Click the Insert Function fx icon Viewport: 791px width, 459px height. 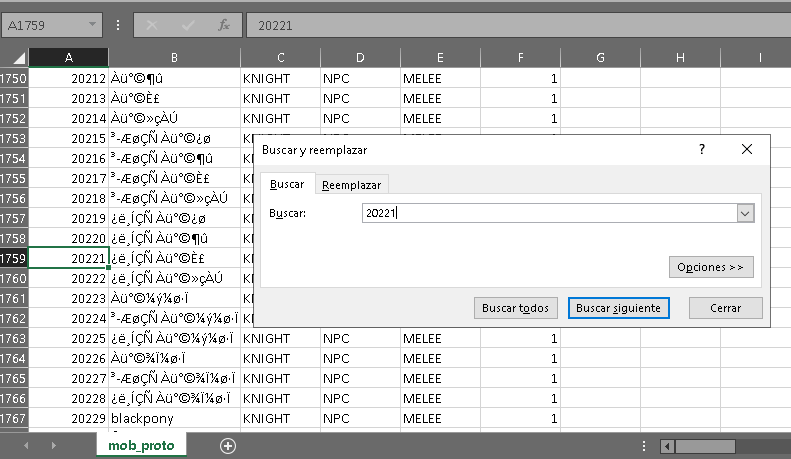point(223,25)
